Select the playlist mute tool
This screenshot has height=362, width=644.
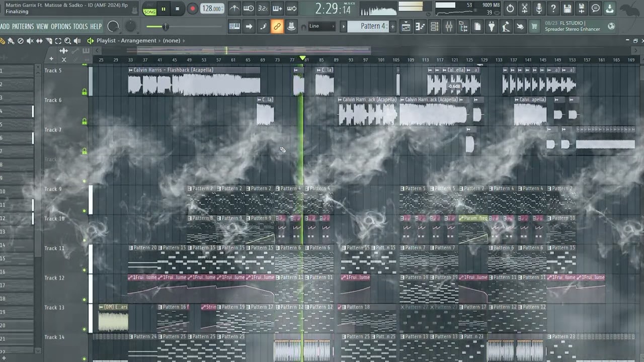pos(30,41)
